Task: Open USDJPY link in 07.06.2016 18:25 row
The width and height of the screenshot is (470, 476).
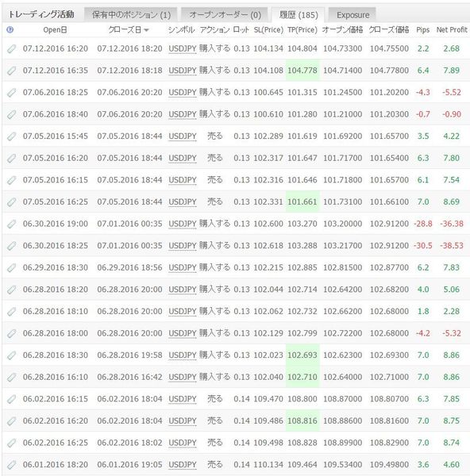Action: [x=183, y=93]
